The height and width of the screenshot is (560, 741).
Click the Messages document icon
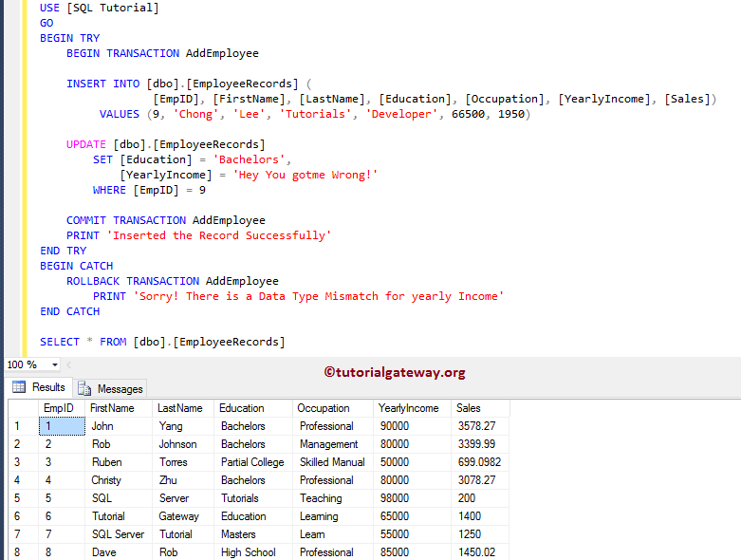point(84,388)
